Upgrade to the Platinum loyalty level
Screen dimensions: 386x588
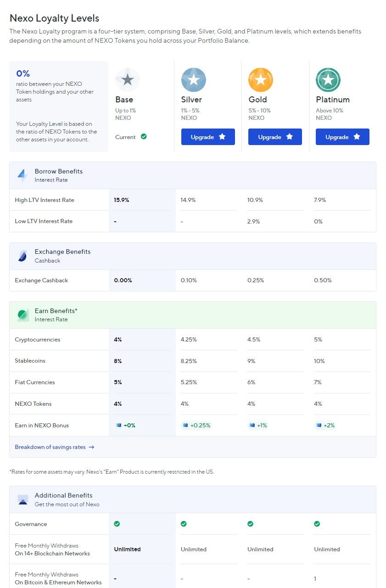pyautogui.click(x=342, y=137)
